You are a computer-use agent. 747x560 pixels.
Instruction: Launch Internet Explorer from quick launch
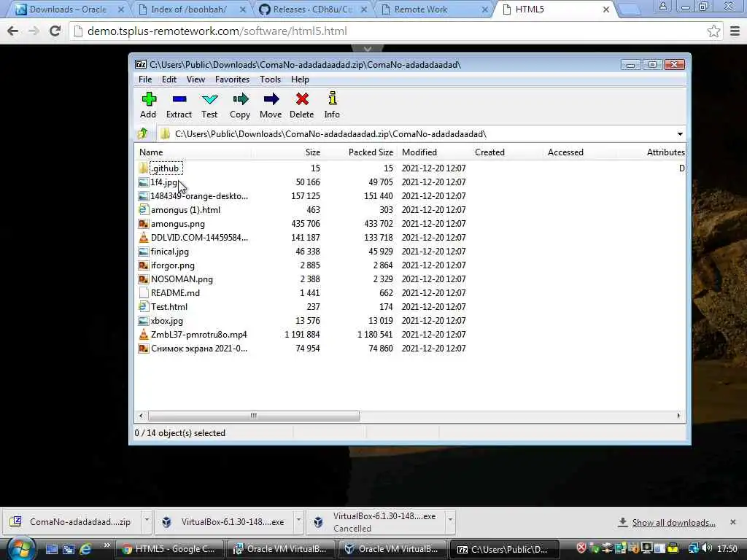86,549
